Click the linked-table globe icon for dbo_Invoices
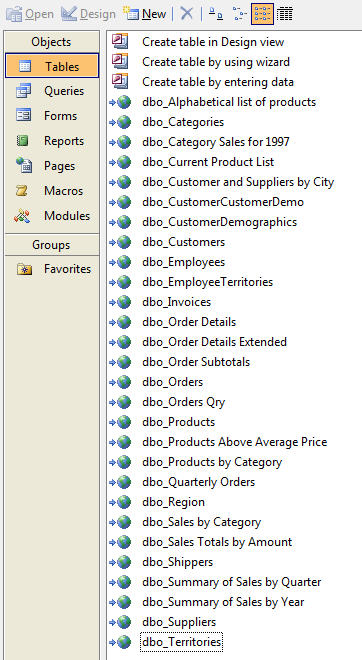This screenshot has height=660, width=362. coord(124,302)
